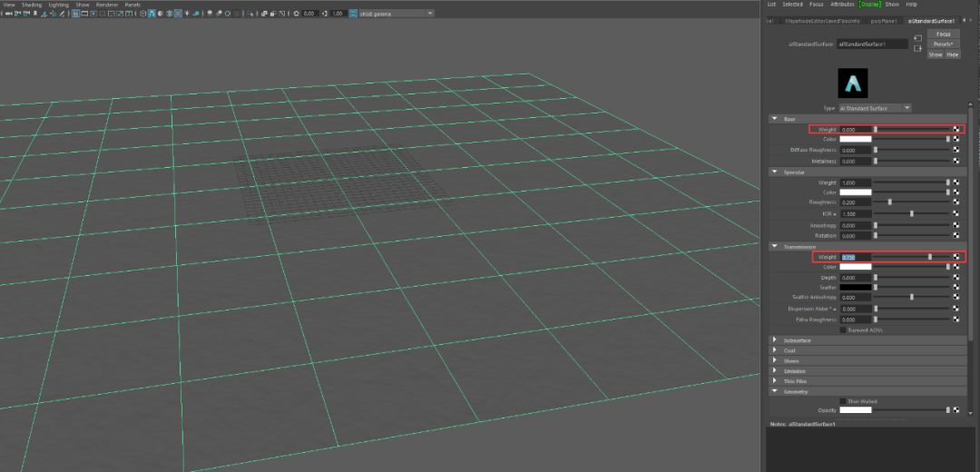Open Camera Attributes from viewport toolbar
The image size is (980, 472).
click(x=26, y=13)
